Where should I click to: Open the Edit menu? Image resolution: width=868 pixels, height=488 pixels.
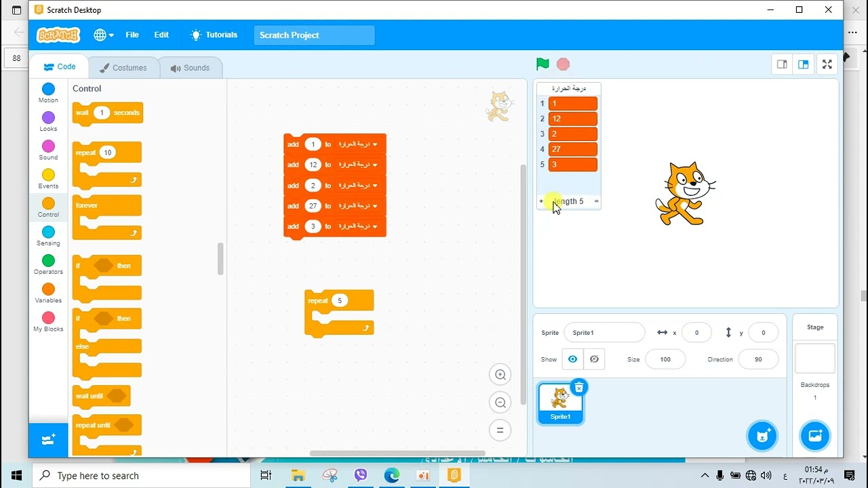[x=161, y=35]
